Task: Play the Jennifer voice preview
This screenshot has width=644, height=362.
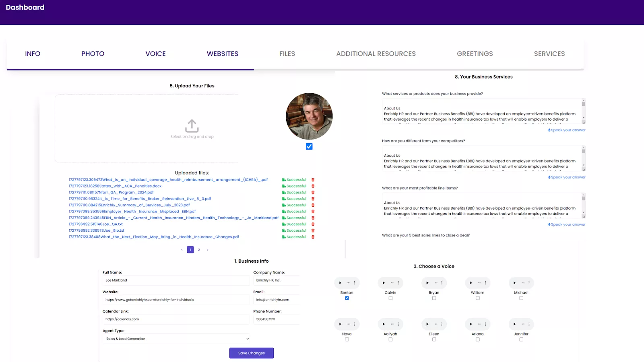Action: point(514,324)
